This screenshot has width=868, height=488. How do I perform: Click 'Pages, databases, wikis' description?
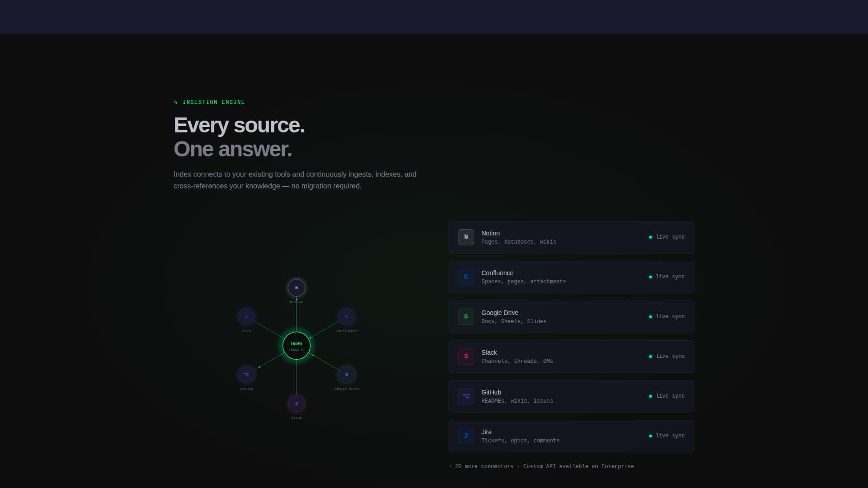pos(519,242)
